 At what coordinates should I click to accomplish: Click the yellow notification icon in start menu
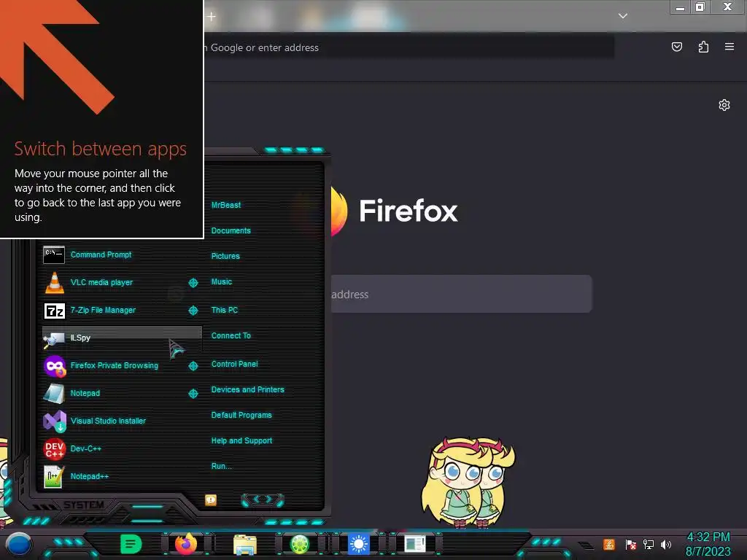[211, 499]
